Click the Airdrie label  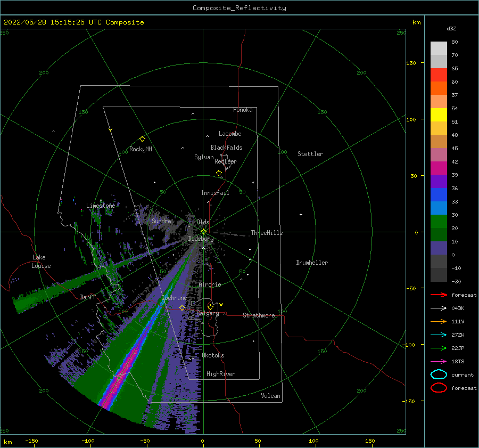pyautogui.click(x=210, y=284)
